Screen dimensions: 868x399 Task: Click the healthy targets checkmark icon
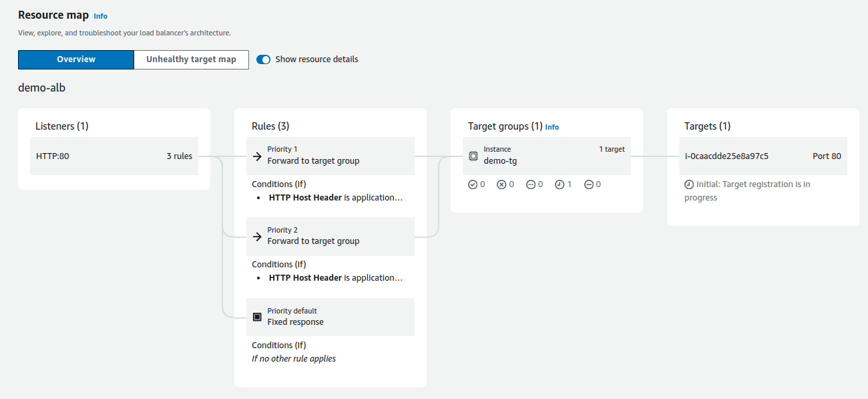473,184
